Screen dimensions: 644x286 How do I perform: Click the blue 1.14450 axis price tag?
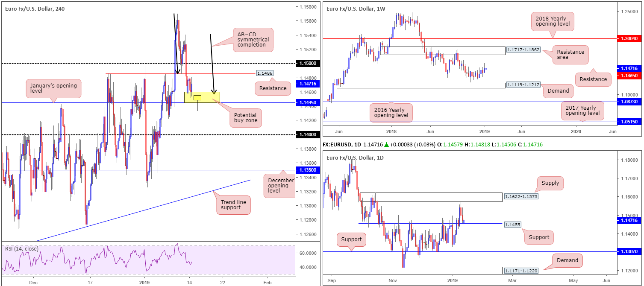(x=307, y=102)
